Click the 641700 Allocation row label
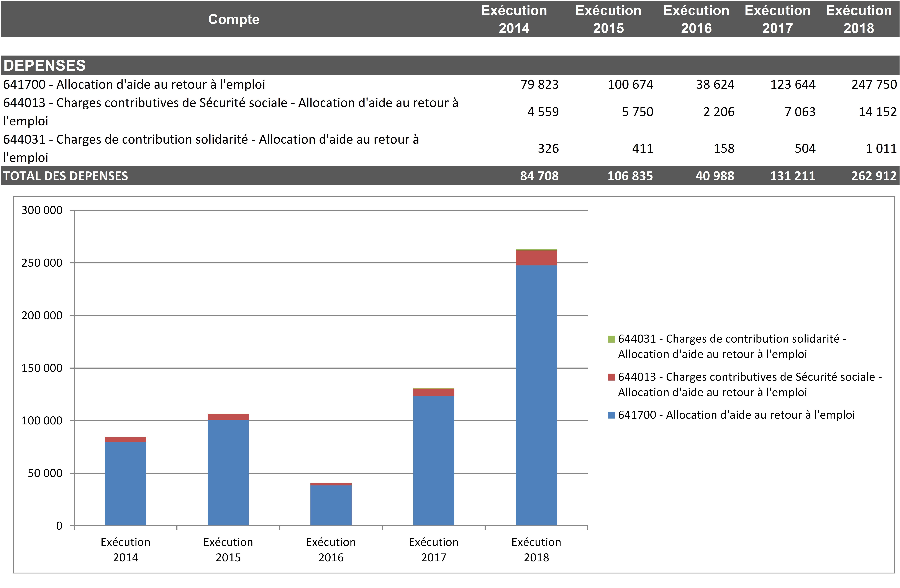Viewport: 900px width, 588px height. point(134,84)
